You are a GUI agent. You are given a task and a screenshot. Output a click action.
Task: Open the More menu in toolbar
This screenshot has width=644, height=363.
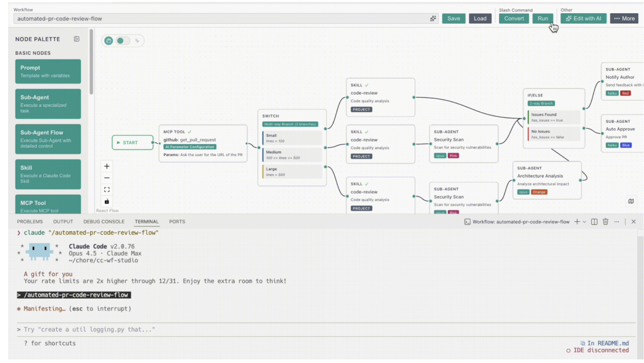point(624,18)
